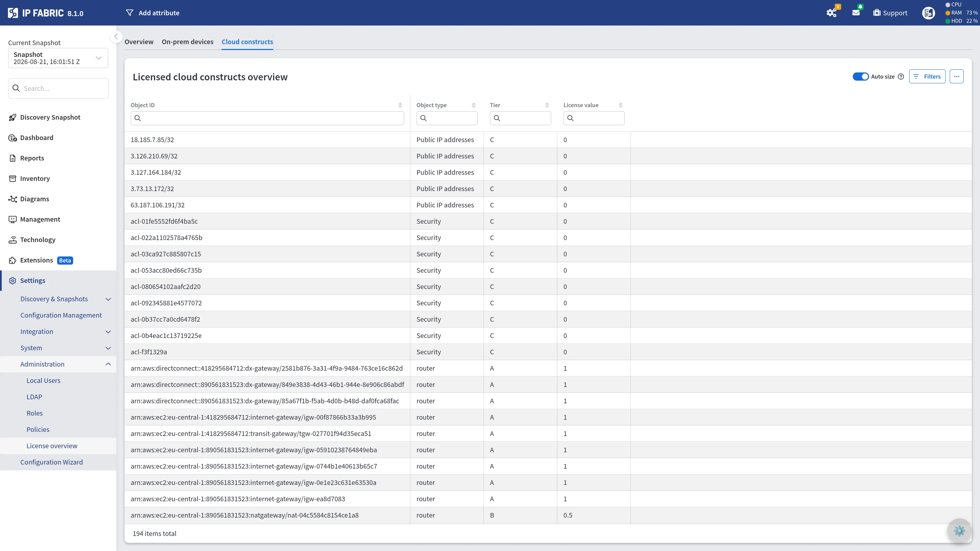The height and width of the screenshot is (551, 980).
Task: Open the Current Snapshot dropdown
Action: [58, 58]
